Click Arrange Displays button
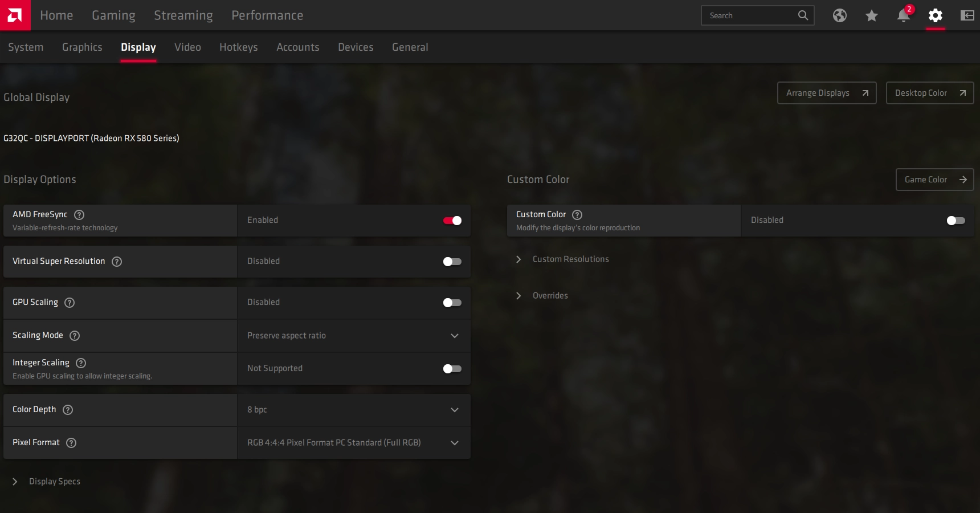The height and width of the screenshot is (513, 980). point(827,93)
